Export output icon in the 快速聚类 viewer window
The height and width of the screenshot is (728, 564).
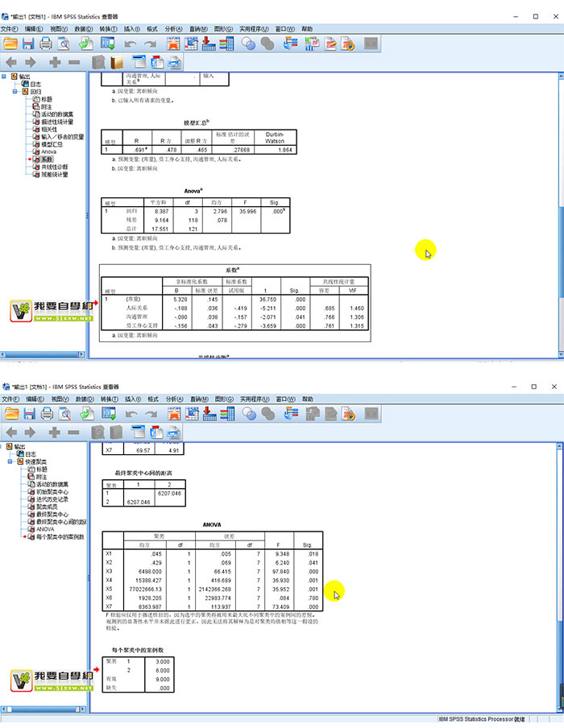pos(87,414)
